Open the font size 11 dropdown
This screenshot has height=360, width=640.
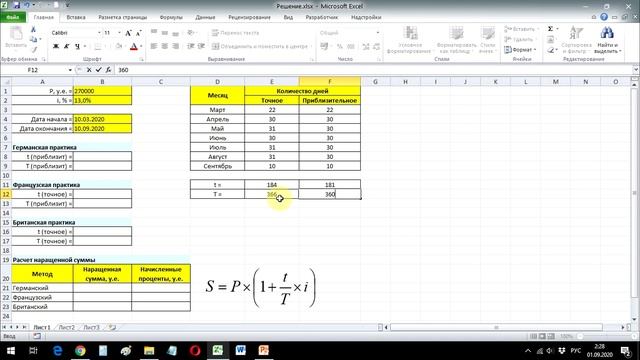point(119,33)
